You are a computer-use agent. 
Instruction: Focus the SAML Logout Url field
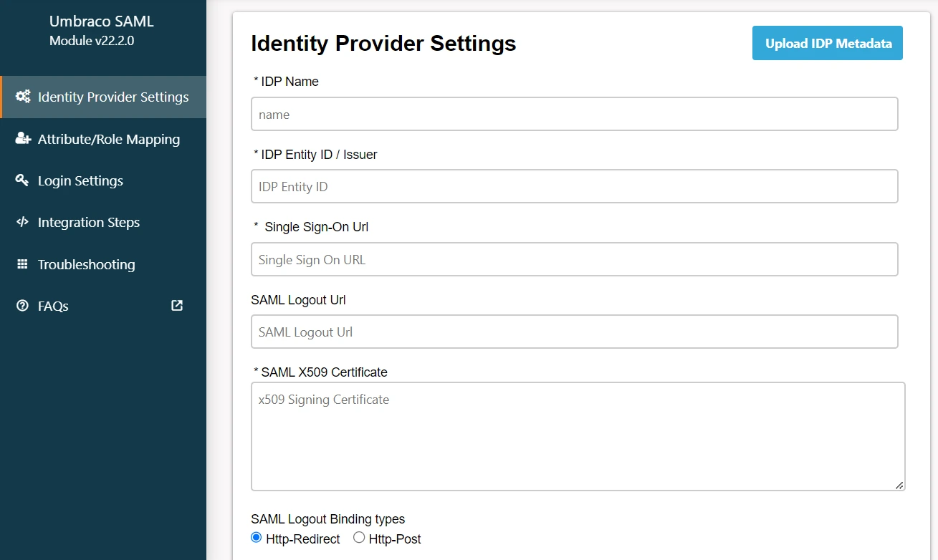(x=575, y=332)
